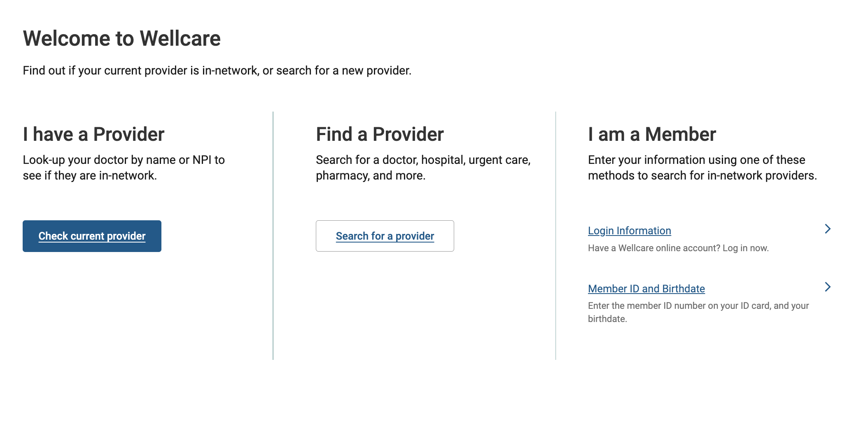The height and width of the screenshot is (434, 868).
Task: Click the chevron arrow beside Member ID and Birthdate
Action: (x=828, y=287)
